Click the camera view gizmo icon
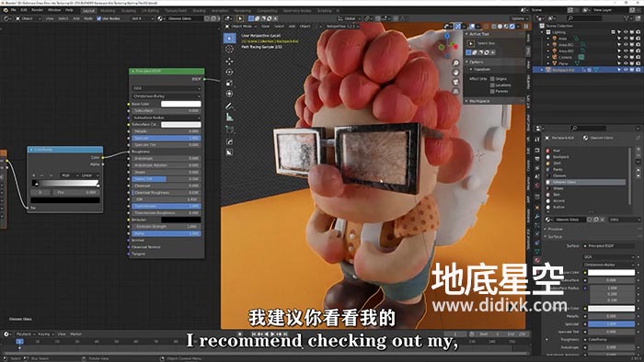 (x=455, y=82)
